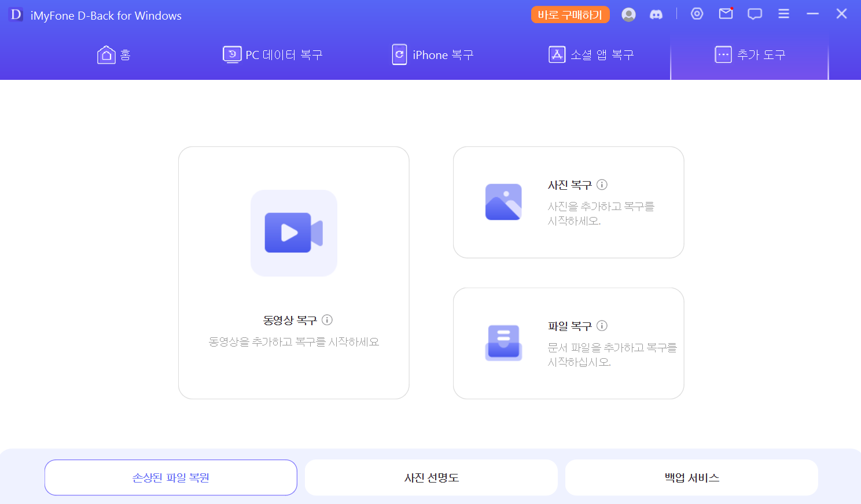
Task: Click the 동영상을 추가하고 복구를 시작하세요 description
Action: click(x=294, y=342)
